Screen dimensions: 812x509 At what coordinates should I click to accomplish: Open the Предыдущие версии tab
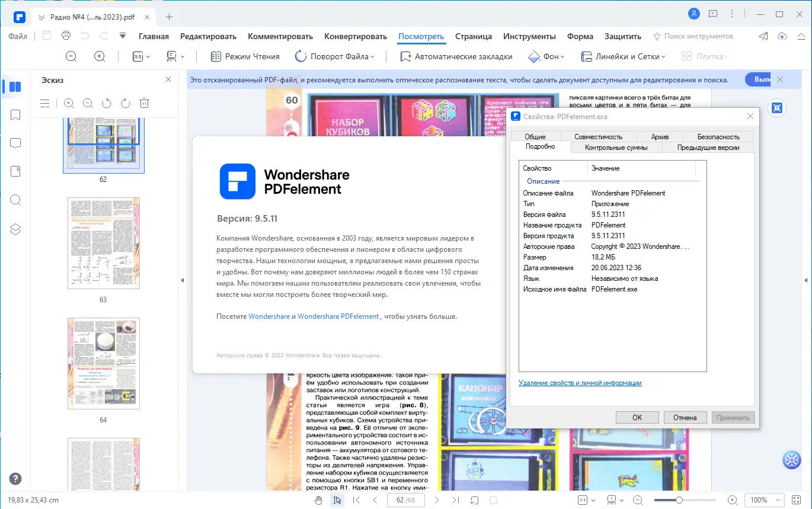point(708,148)
